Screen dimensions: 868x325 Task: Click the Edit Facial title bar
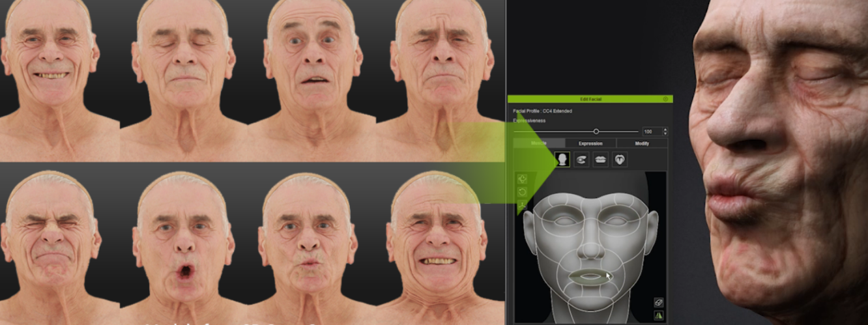pos(590,99)
